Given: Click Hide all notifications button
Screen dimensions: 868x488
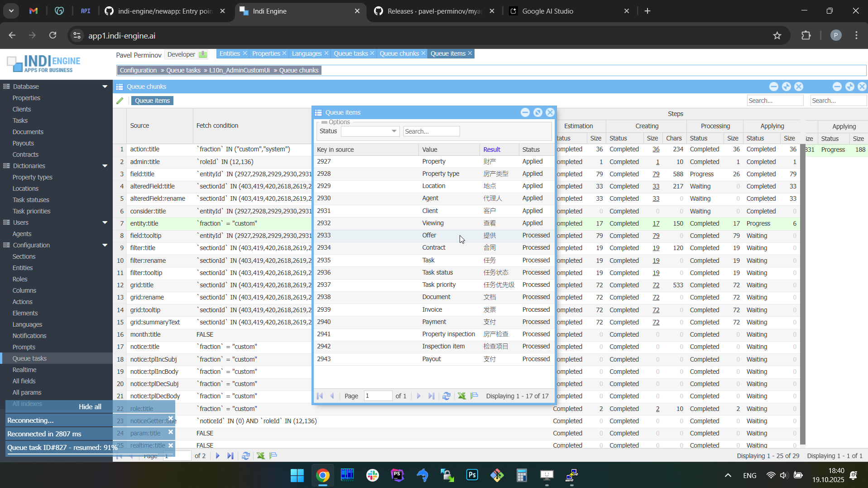Looking at the screenshot, I should click(90, 406).
